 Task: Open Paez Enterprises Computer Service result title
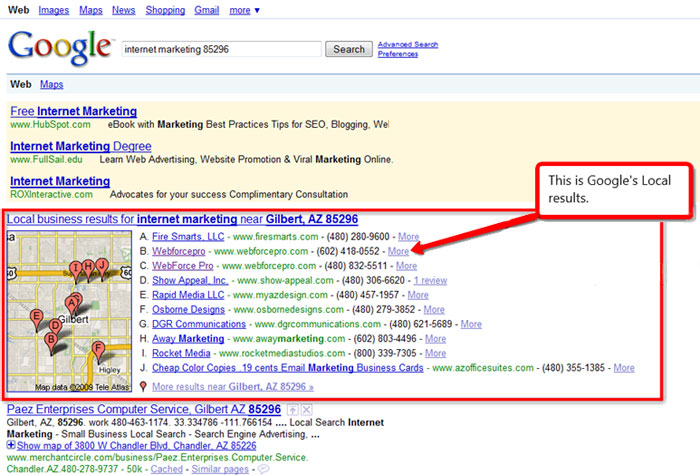(x=144, y=409)
